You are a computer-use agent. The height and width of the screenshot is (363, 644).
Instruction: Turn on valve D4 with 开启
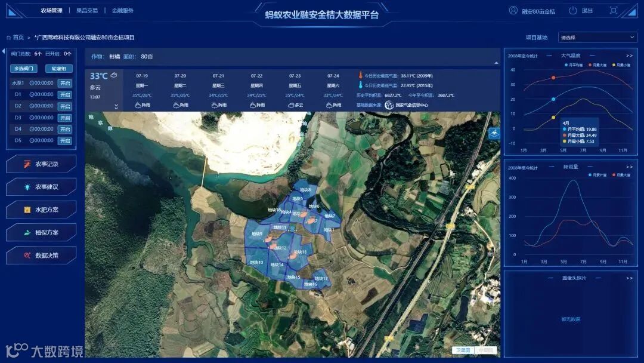65,129
